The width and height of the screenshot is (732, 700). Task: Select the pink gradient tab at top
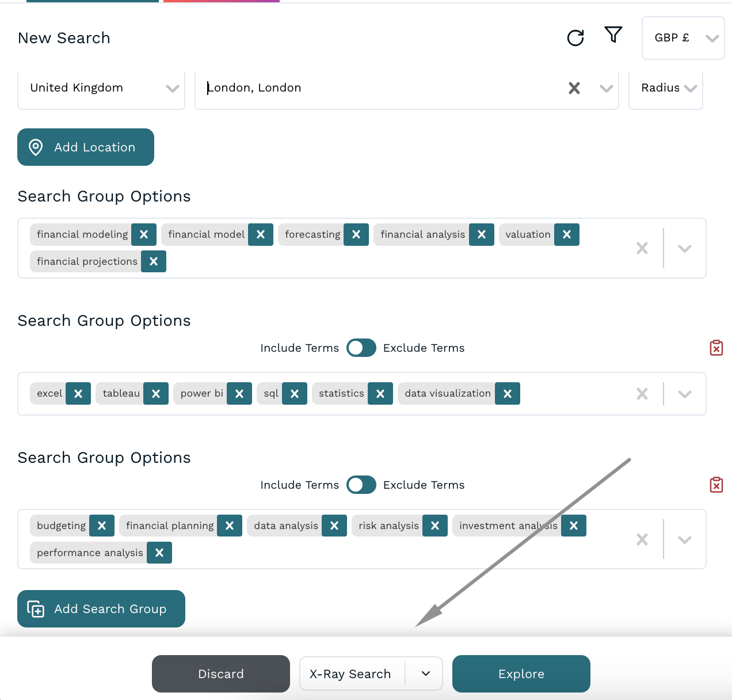[x=221, y=1]
